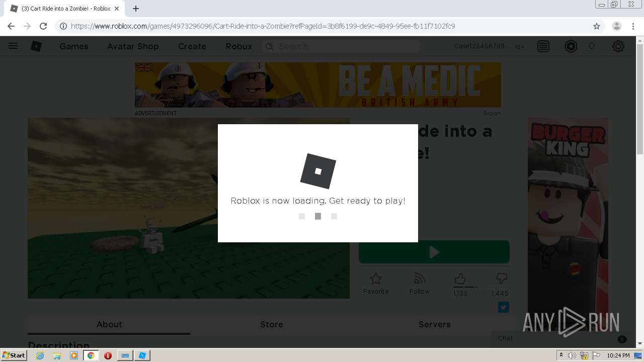Expand the Chat panel
Viewport: 644px width, 362px height.
pyautogui.click(x=561, y=338)
